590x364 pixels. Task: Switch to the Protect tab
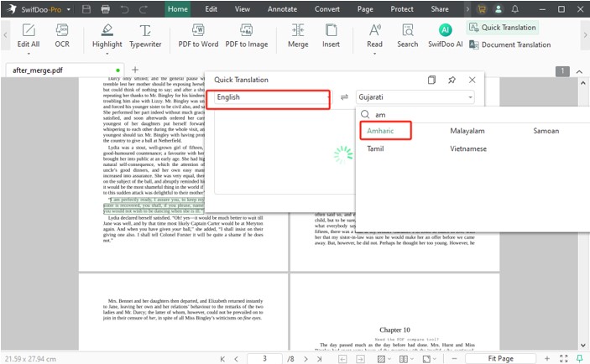(402, 9)
